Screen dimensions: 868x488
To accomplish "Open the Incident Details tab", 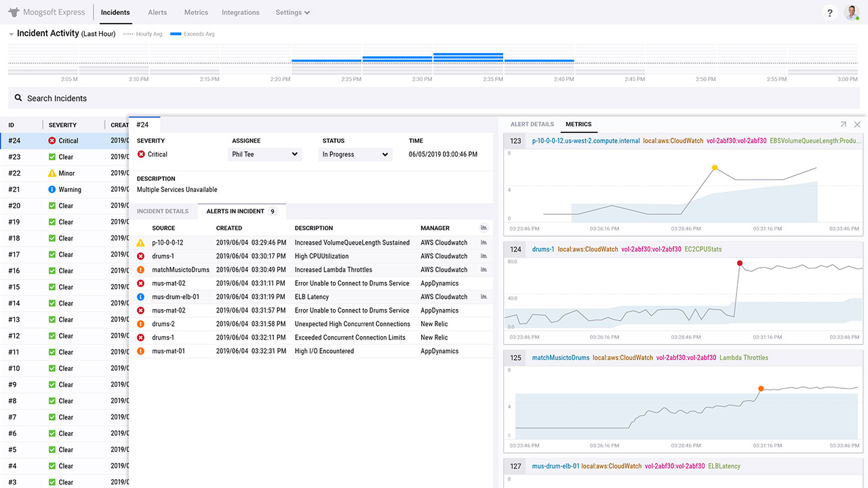I will (163, 211).
